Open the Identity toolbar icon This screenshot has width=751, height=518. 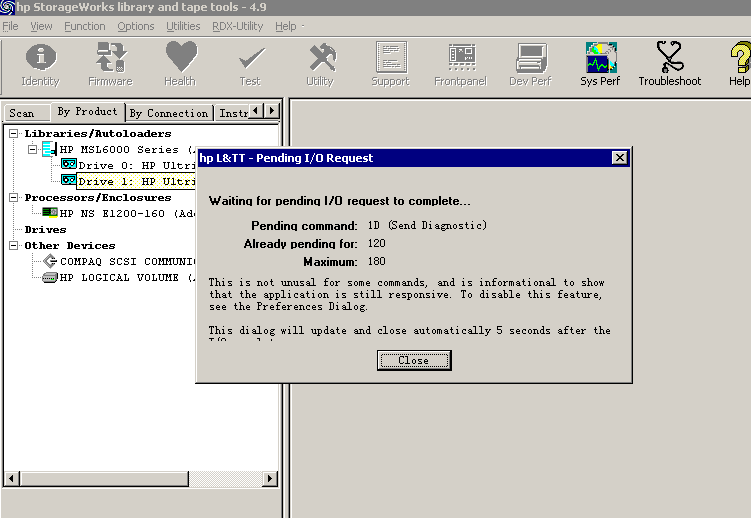point(41,65)
